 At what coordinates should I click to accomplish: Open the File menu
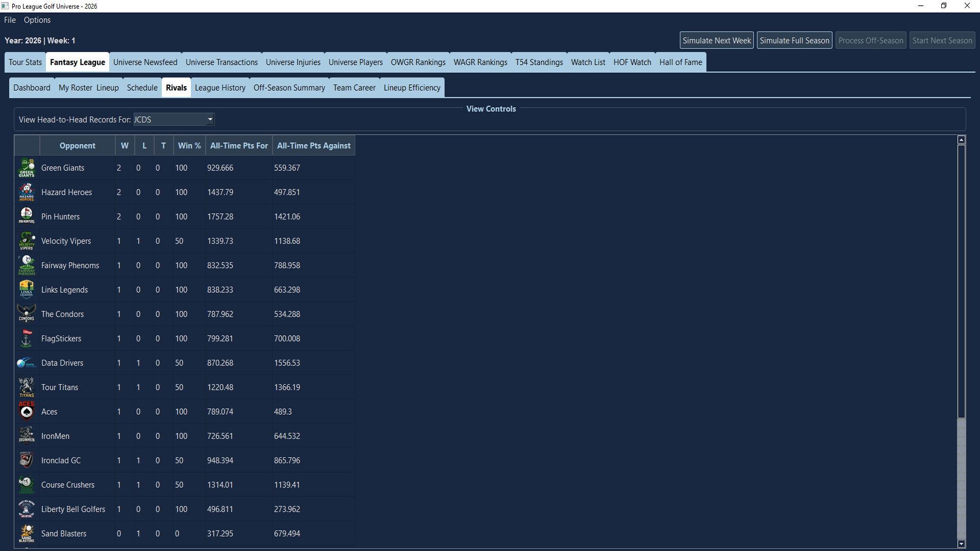(x=9, y=20)
